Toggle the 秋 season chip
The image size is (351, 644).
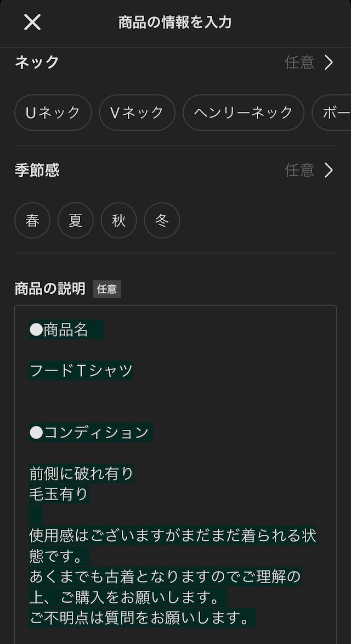tap(118, 220)
